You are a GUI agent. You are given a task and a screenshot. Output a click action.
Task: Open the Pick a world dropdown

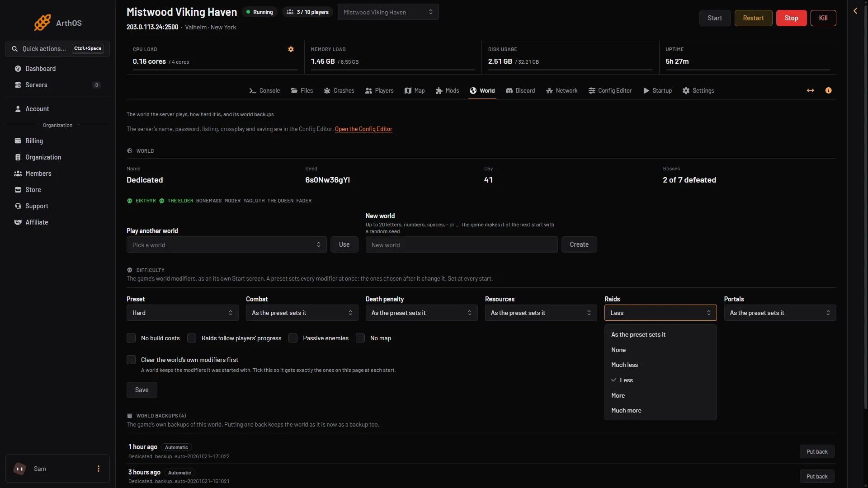[x=226, y=244]
